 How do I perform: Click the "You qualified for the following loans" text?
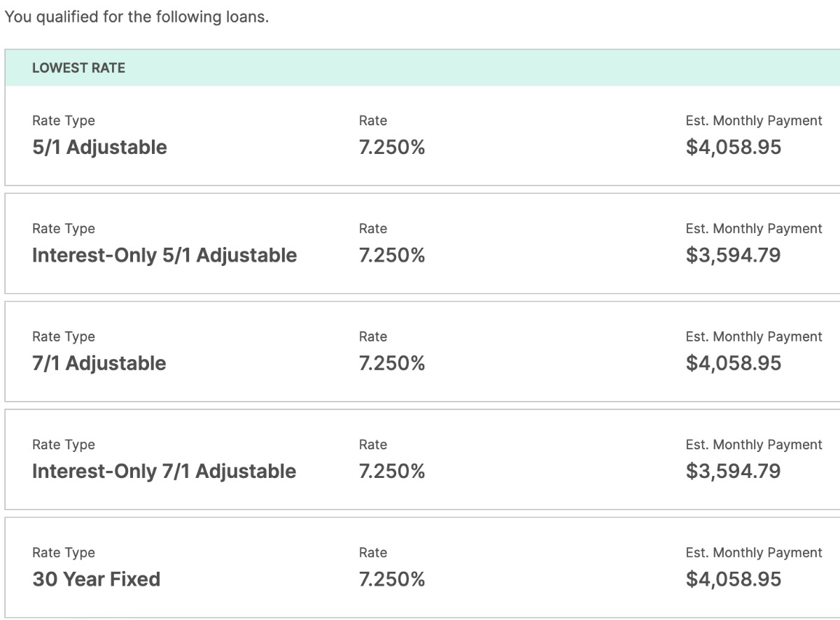[x=136, y=17]
